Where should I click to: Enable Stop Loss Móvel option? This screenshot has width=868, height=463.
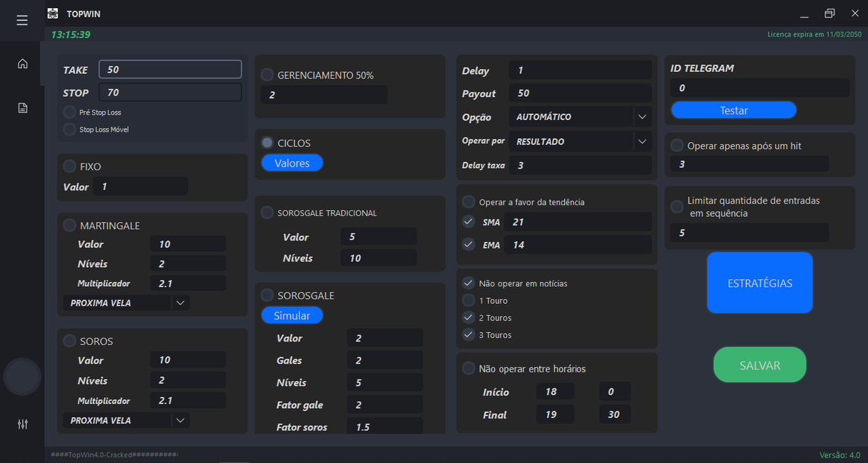coord(69,129)
